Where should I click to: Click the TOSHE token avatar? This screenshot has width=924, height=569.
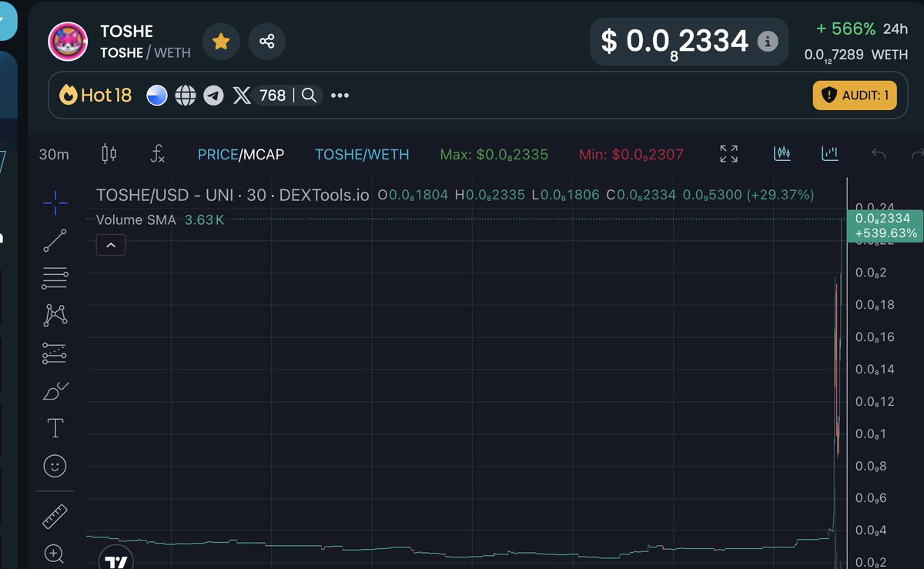(x=68, y=42)
